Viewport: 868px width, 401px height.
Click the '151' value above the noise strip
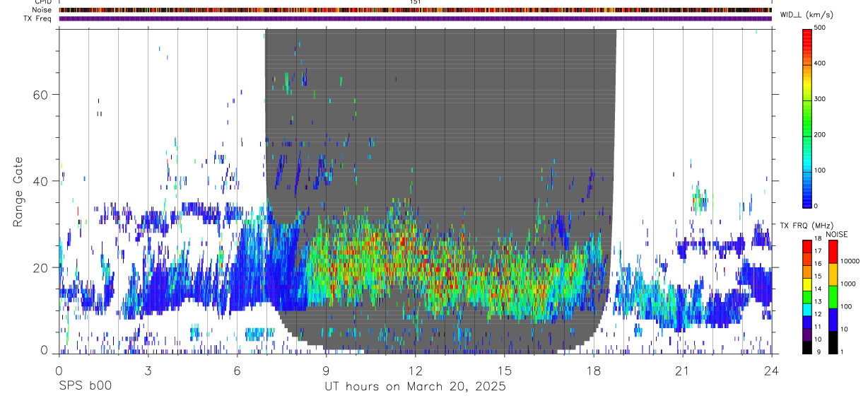tap(416, 2)
